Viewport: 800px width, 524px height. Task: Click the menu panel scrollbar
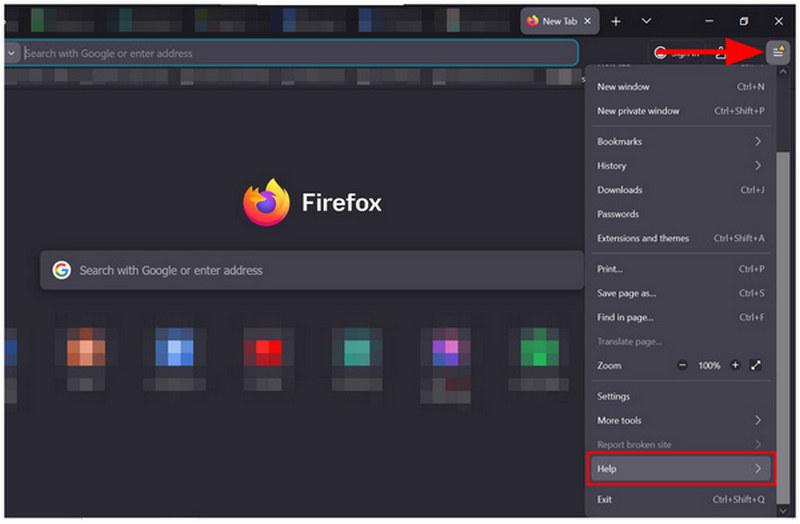(783, 327)
